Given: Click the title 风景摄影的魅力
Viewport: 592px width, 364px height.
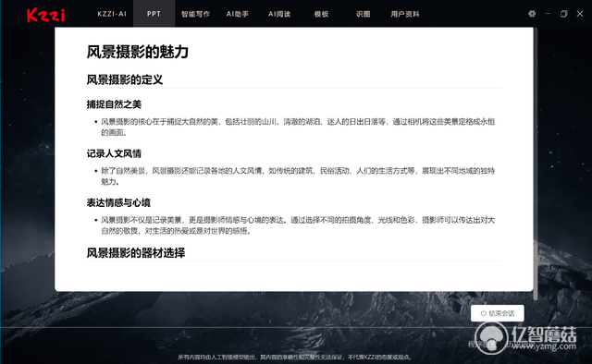Looking at the screenshot, I should pos(138,52).
